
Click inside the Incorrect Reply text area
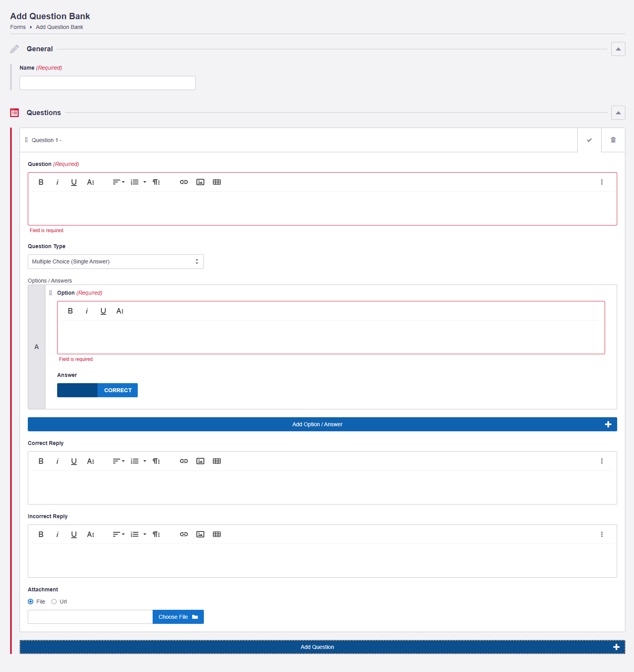[322, 560]
